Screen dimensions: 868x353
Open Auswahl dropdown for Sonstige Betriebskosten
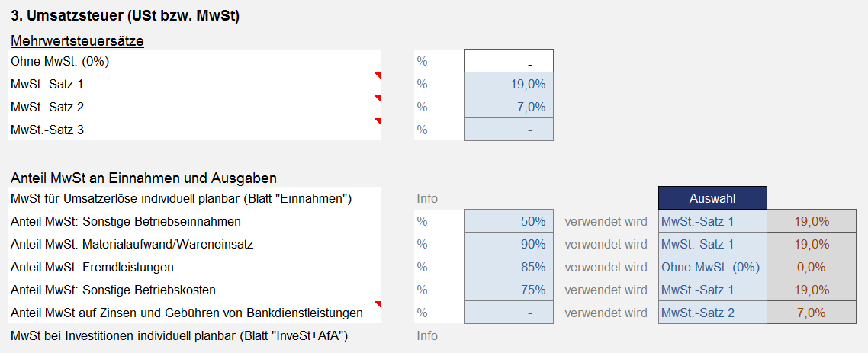[712, 290]
